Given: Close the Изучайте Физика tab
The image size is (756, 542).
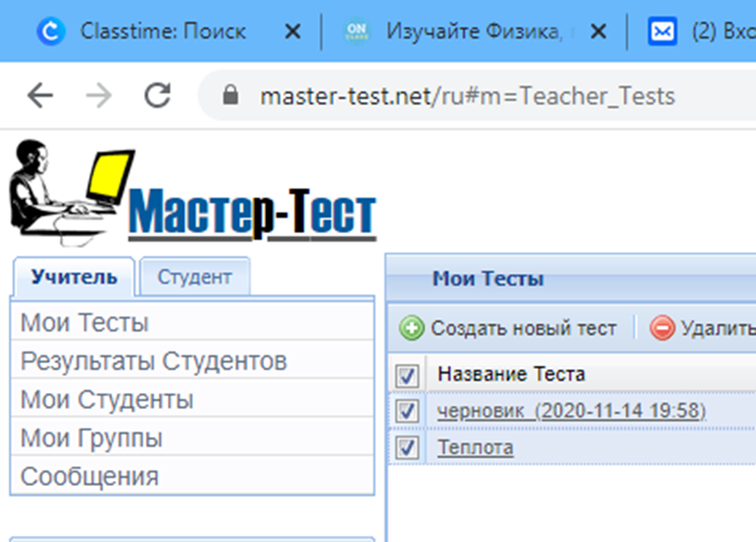Looking at the screenshot, I should pos(598,32).
